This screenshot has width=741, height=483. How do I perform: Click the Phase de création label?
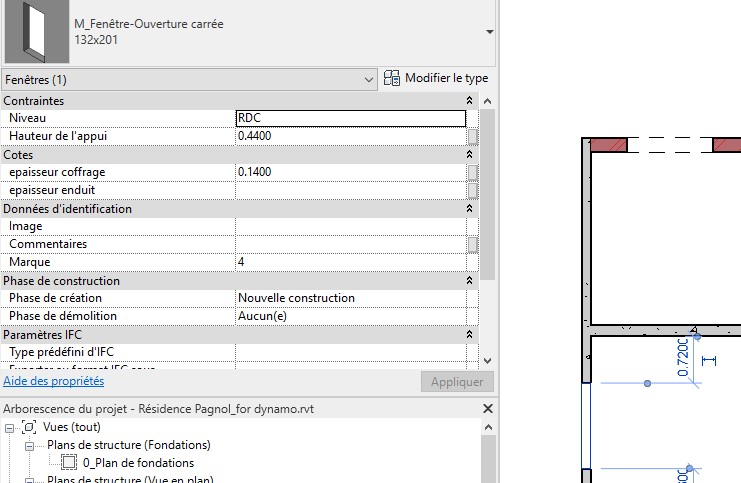[x=55, y=298]
